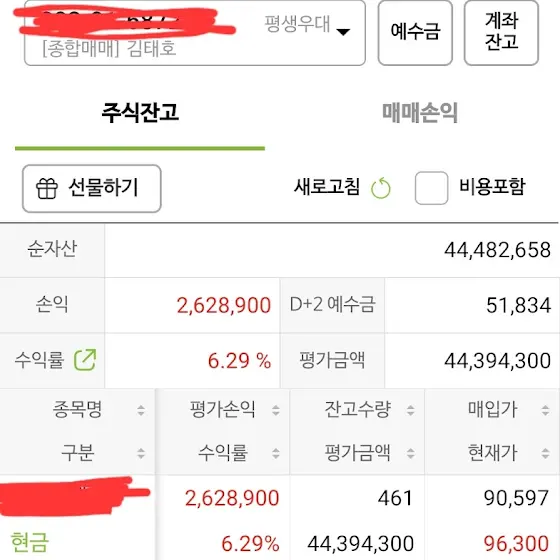The height and width of the screenshot is (560, 560).
Task: Switch to the 매매손익 tab
Action: point(420,112)
